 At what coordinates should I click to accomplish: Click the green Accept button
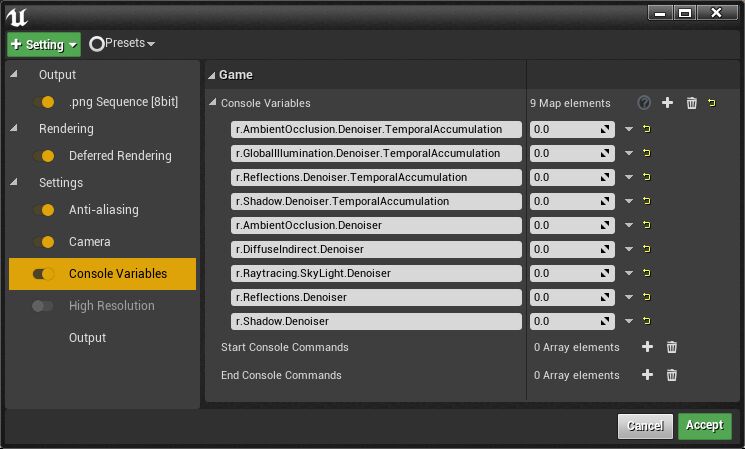(x=705, y=425)
